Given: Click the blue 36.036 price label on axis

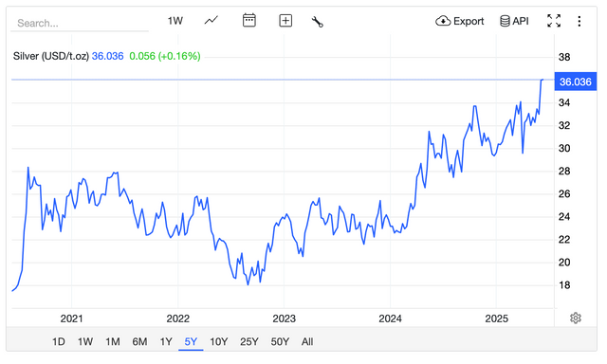Looking at the screenshot, I should 576,82.
